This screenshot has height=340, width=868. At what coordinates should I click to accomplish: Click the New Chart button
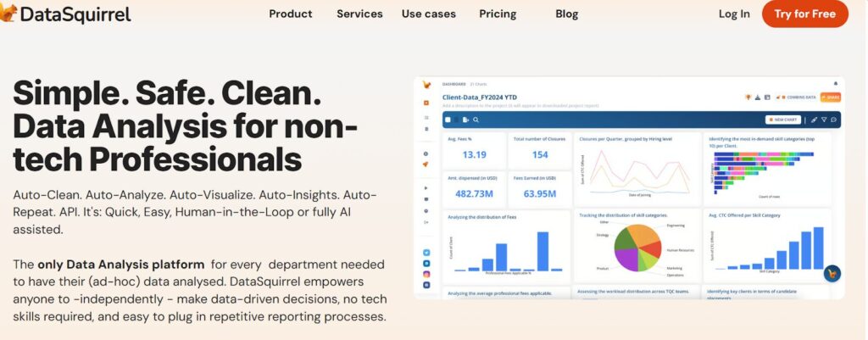pyautogui.click(x=783, y=120)
